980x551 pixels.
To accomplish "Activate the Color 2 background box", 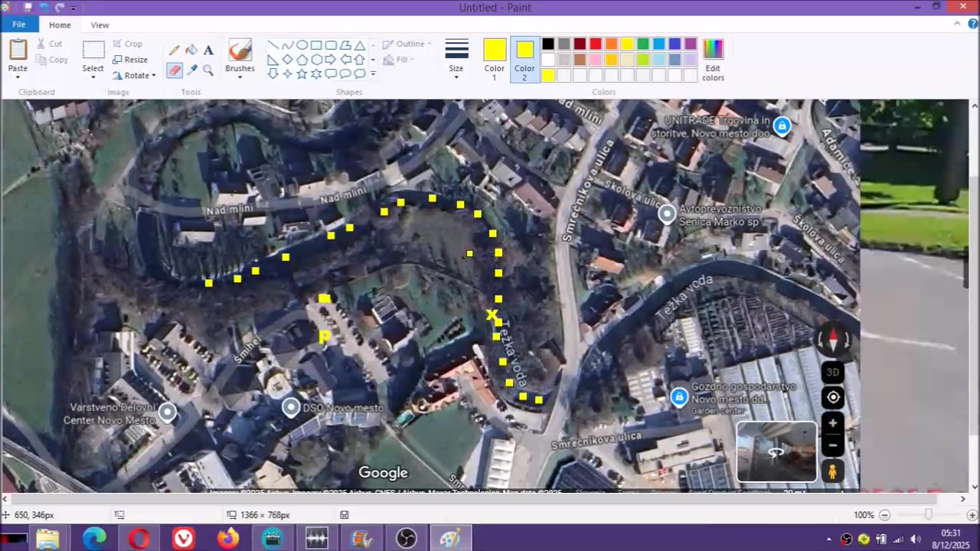I will point(524,60).
